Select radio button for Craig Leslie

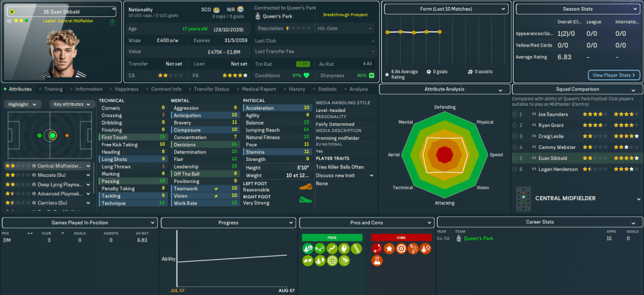pos(516,136)
